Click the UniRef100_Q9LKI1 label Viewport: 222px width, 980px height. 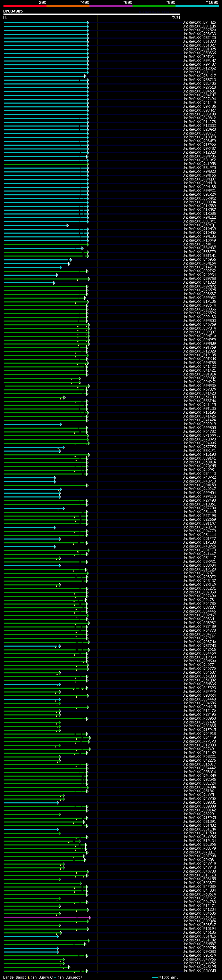point(199,72)
